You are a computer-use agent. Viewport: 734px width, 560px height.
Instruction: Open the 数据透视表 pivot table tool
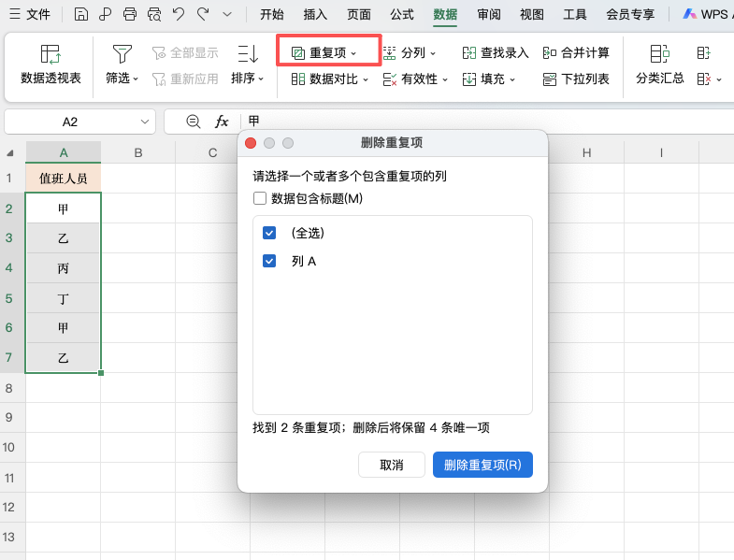(50, 65)
